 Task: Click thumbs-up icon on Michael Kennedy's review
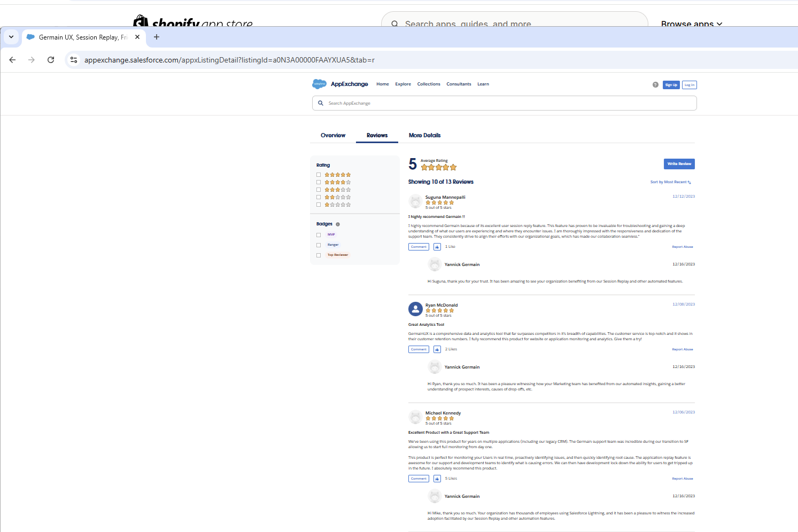pos(437,479)
